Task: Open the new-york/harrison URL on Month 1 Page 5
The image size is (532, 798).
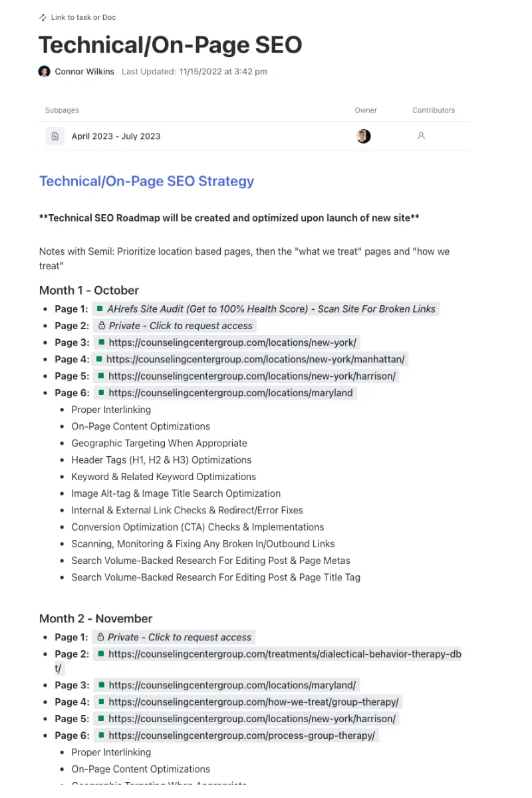Action: [x=251, y=375]
